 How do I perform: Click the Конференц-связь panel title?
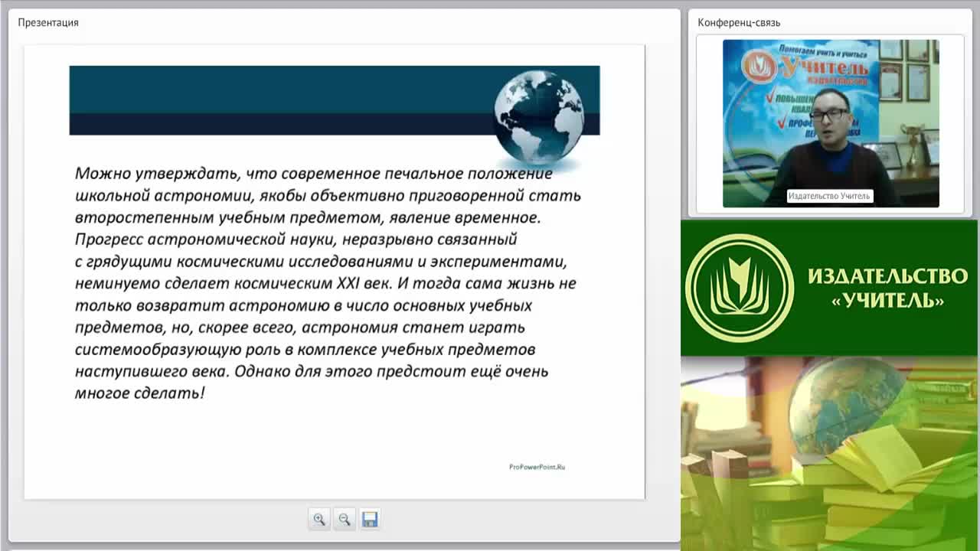click(739, 23)
